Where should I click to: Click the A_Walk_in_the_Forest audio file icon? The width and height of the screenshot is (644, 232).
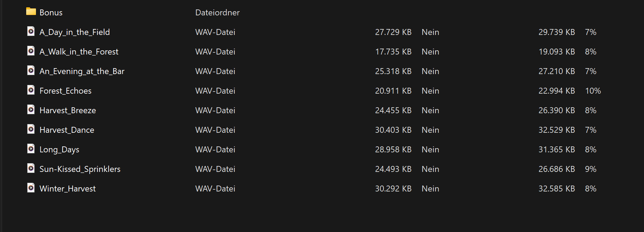coord(31,51)
